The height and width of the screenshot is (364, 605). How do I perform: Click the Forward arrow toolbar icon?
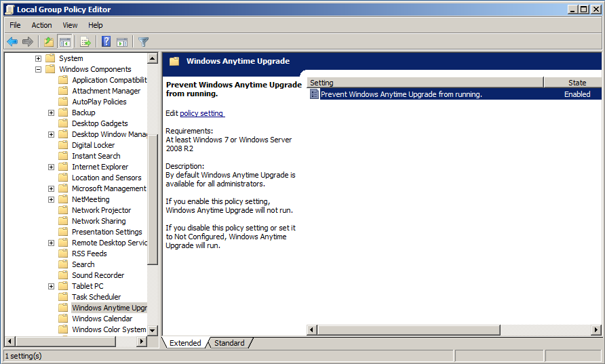[28, 41]
